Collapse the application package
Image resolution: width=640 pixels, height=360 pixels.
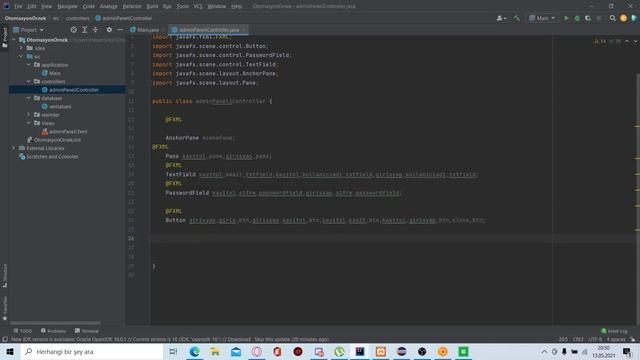click(29, 65)
